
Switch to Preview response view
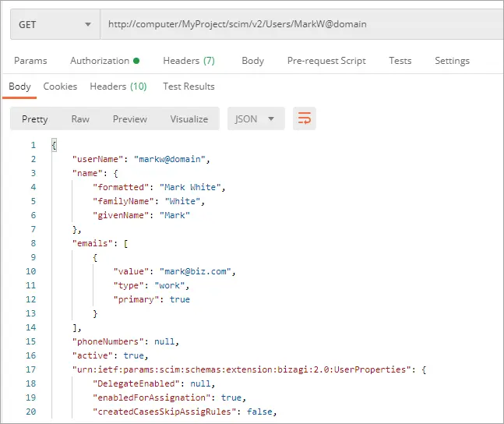(130, 119)
